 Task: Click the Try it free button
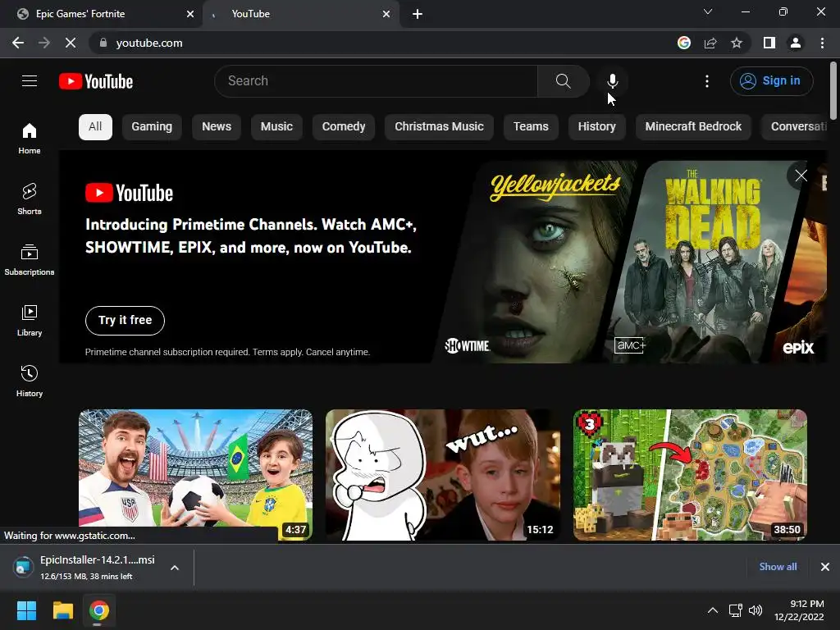pos(125,321)
